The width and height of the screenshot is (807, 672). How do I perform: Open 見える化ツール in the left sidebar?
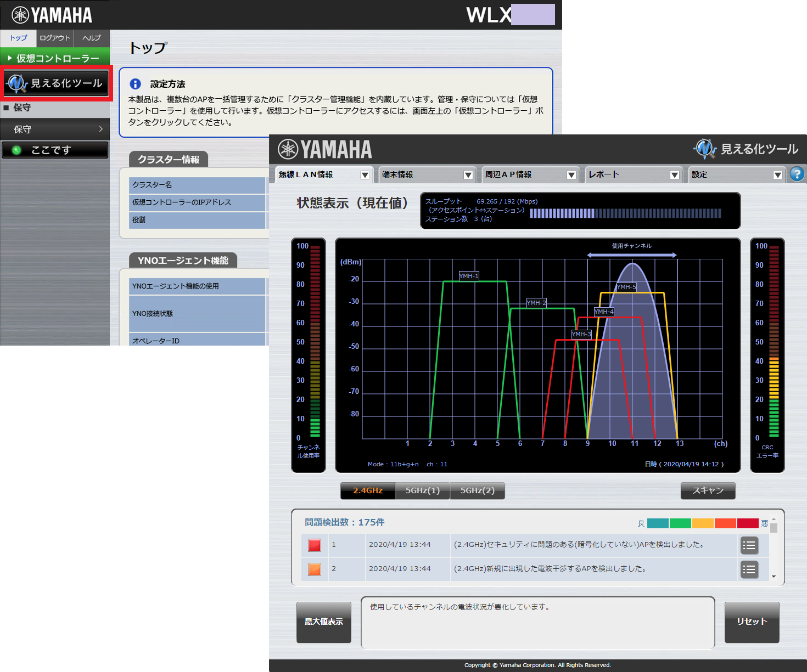[x=57, y=83]
